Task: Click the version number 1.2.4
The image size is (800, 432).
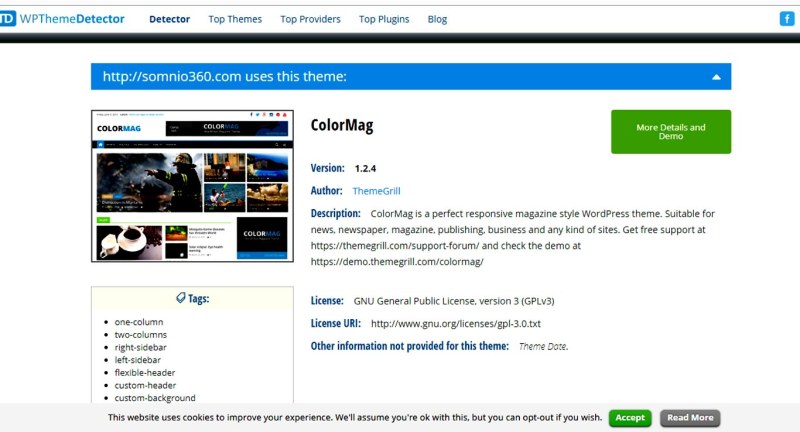Action: coord(365,168)
